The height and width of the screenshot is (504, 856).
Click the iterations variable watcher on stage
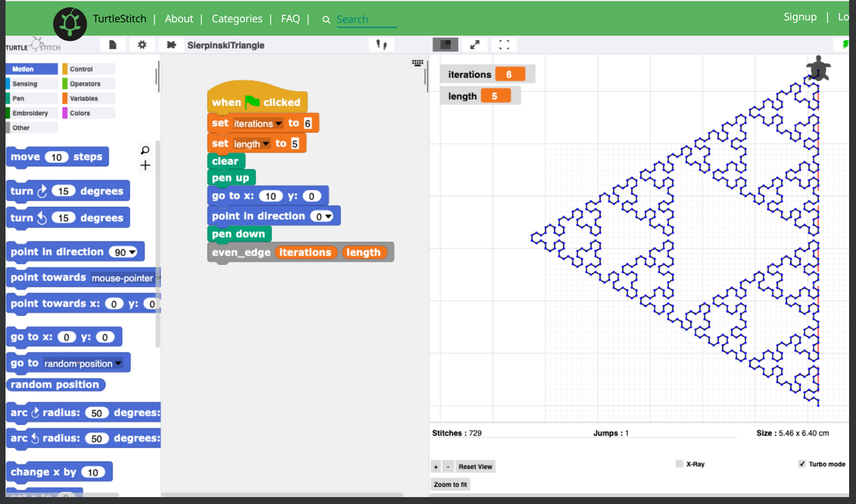point(487,74)
